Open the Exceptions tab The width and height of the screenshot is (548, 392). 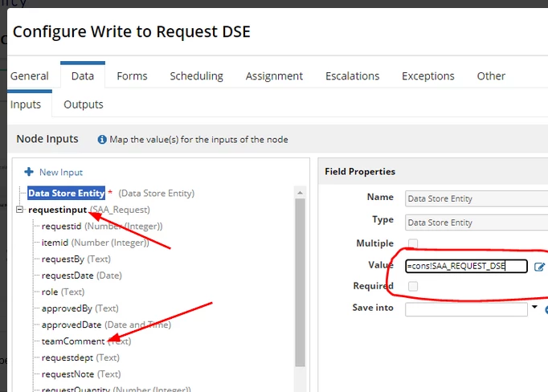point(428,76)
